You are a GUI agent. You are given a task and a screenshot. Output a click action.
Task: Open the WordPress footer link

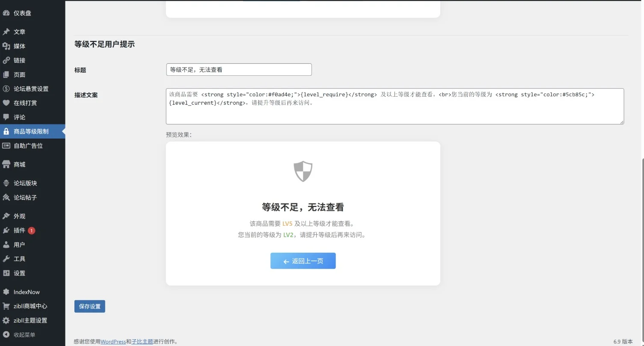tap(113, 341)
